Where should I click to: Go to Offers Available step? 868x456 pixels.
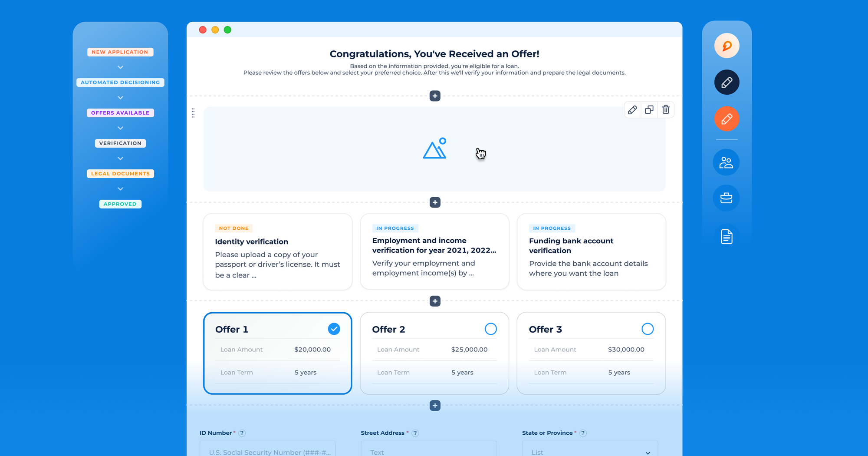[x=120, y=113]
